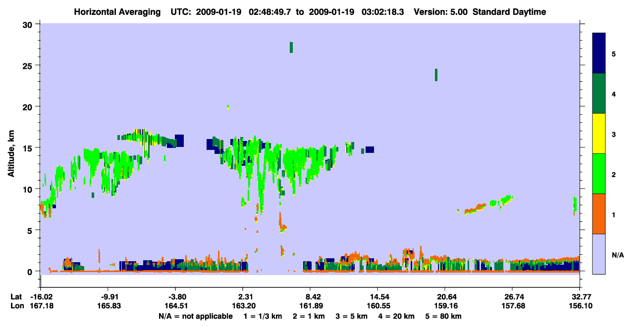Click the yellow level 3 legend swatch
The height and width of the screenshot is (330, 644).
pos(599,134)
